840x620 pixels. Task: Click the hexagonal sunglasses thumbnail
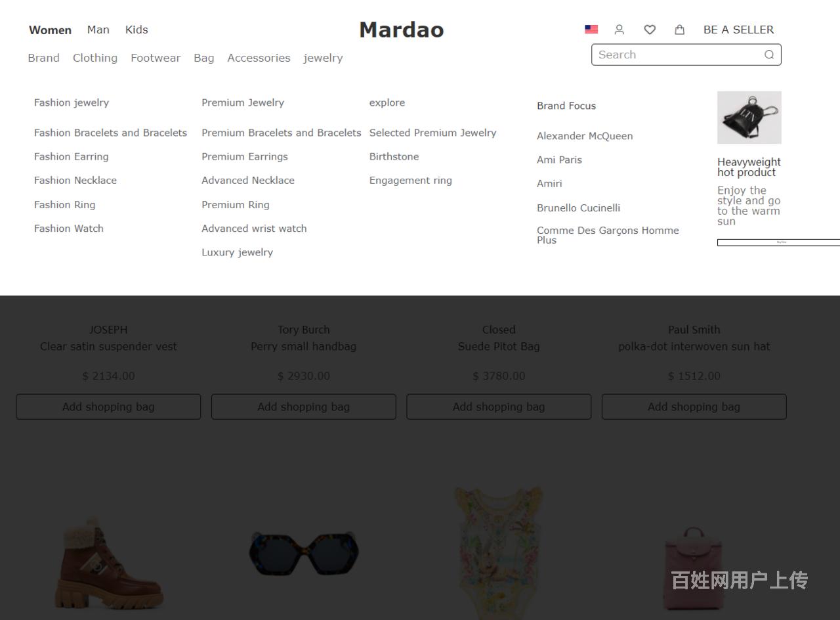click(x=304, y=552)
